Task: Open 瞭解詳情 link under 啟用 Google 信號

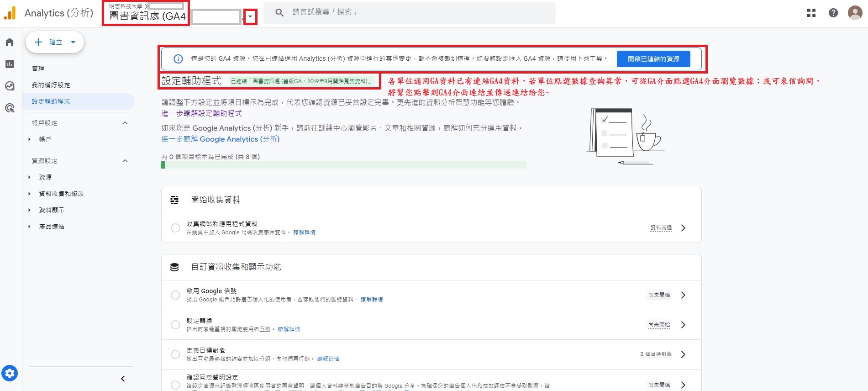Action: point(372,300)
